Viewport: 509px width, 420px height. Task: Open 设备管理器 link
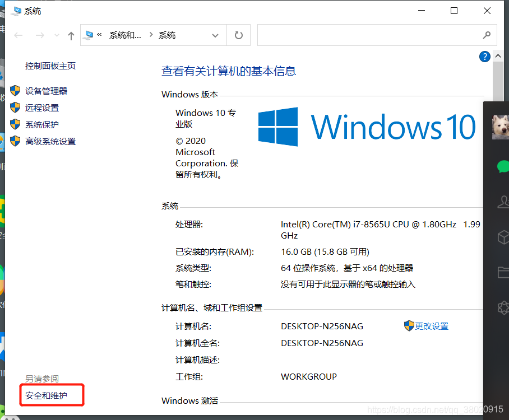point(46,91)
